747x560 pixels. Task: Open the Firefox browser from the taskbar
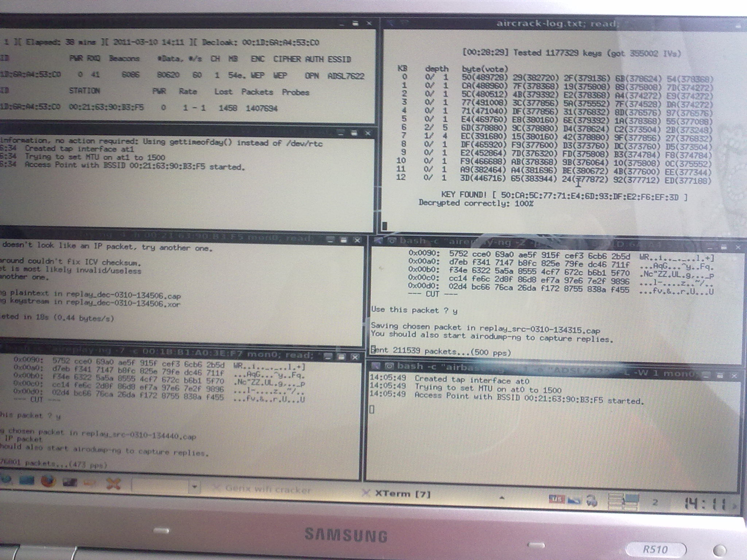click(x=49, y=482)
